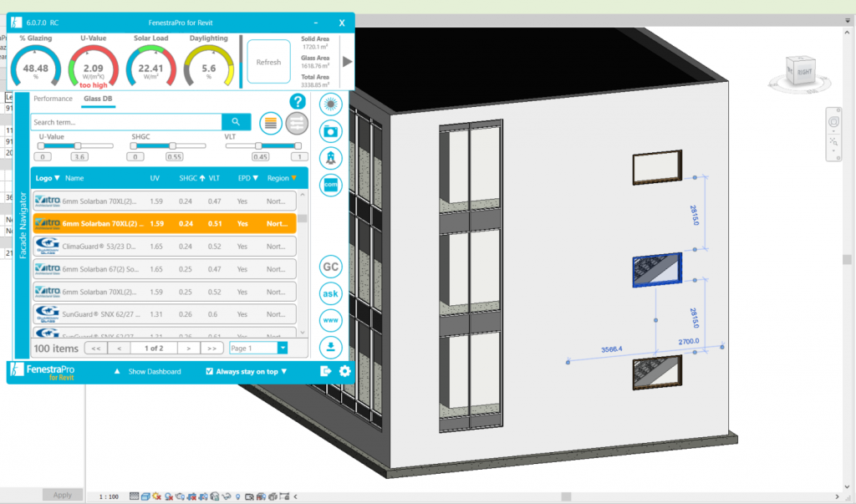This screenshot has height=504, width=856.
Task: Click the Temporary Hide/Isolate glasses icon
Action: (x=227, y=496)
